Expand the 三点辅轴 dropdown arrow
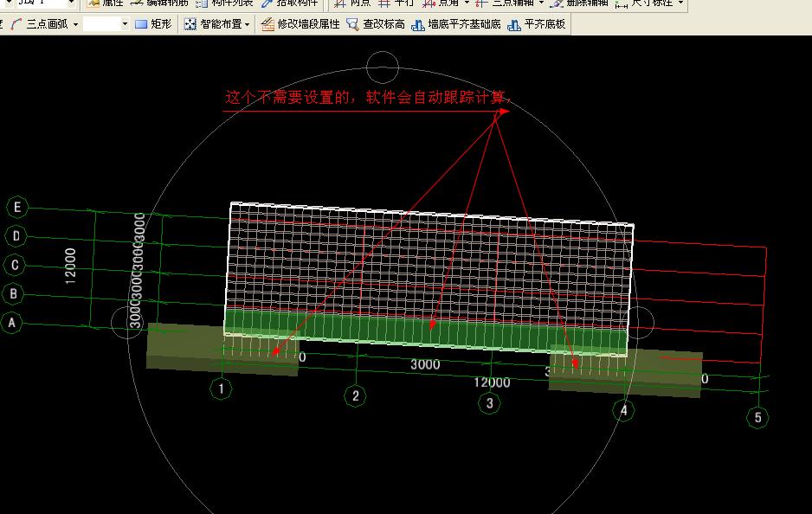The image size is (812, 514). pos(541,3)
